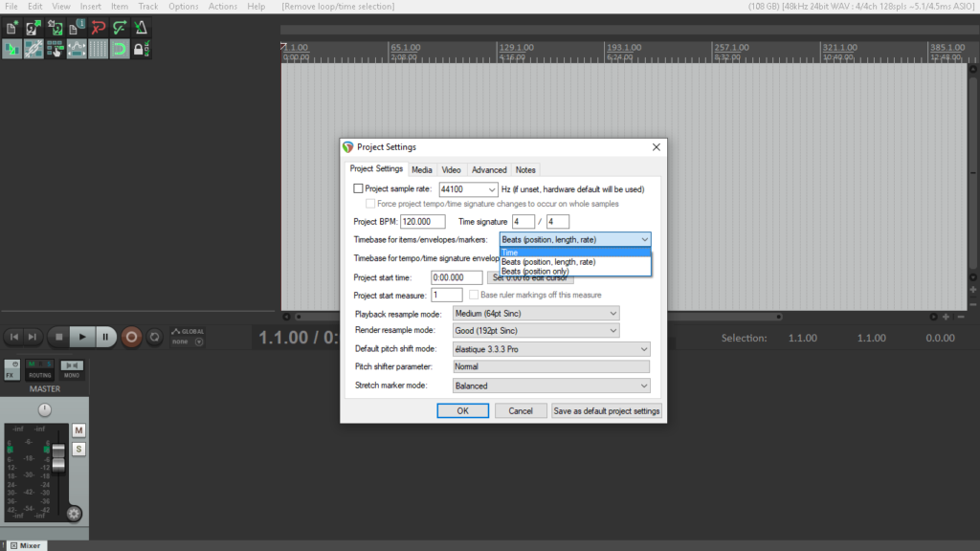
Task: Open Default pitch shift mode dropdown
Action: tap(551, 349)
